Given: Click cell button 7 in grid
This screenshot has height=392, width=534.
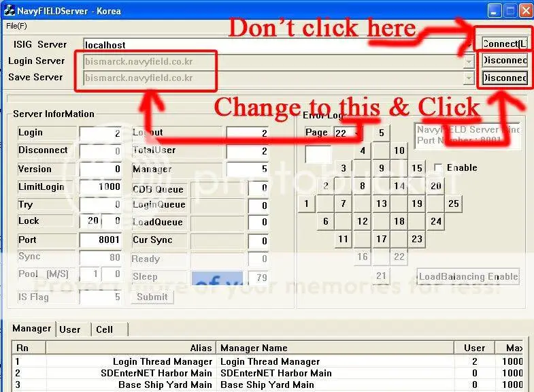Looking at the screenshot, I should (x=344, y=203).
